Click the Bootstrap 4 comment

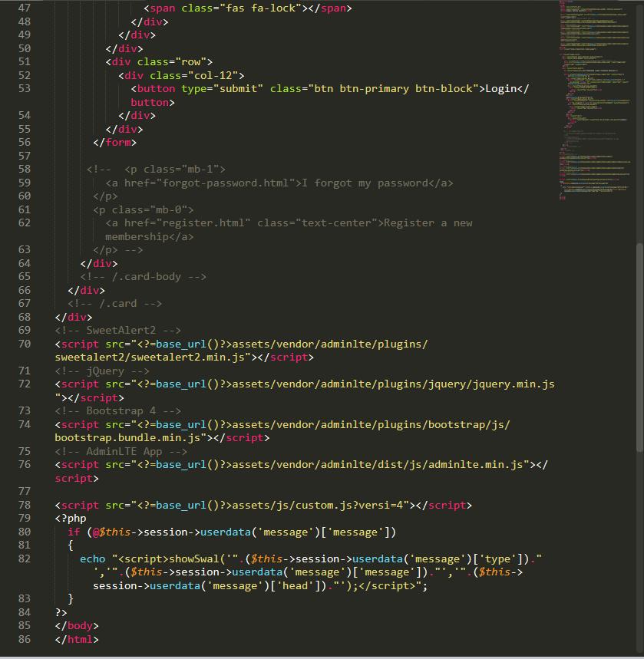point(117,411)
